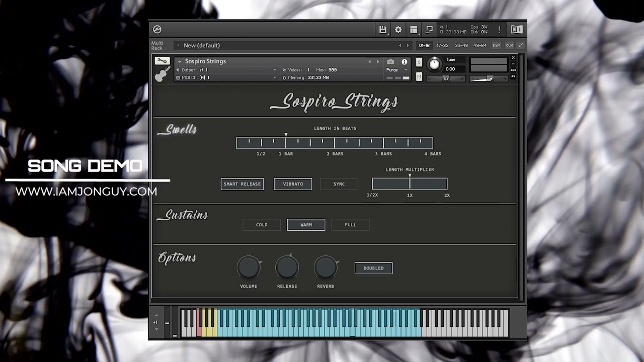Image resolution: width=644 pixels, height=362 pixels.
Task: Go to next multi with right arrow
Action: click(x=408, y=45)
